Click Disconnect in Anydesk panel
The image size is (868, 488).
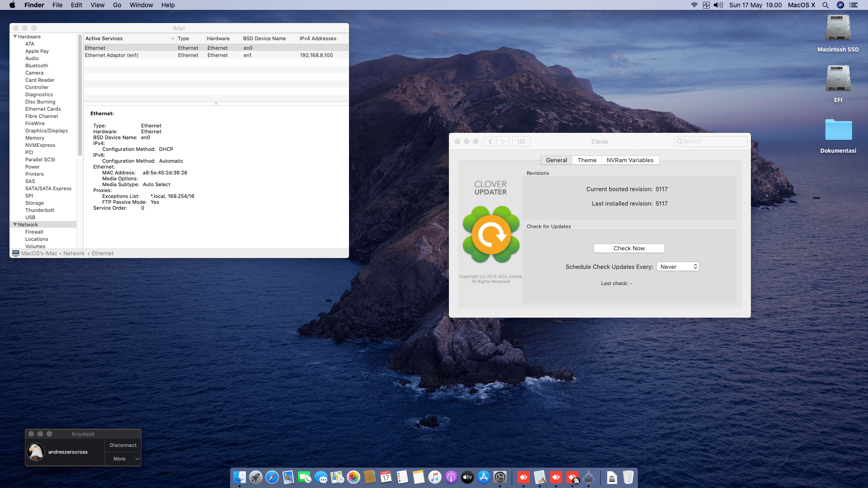(123, 445)
